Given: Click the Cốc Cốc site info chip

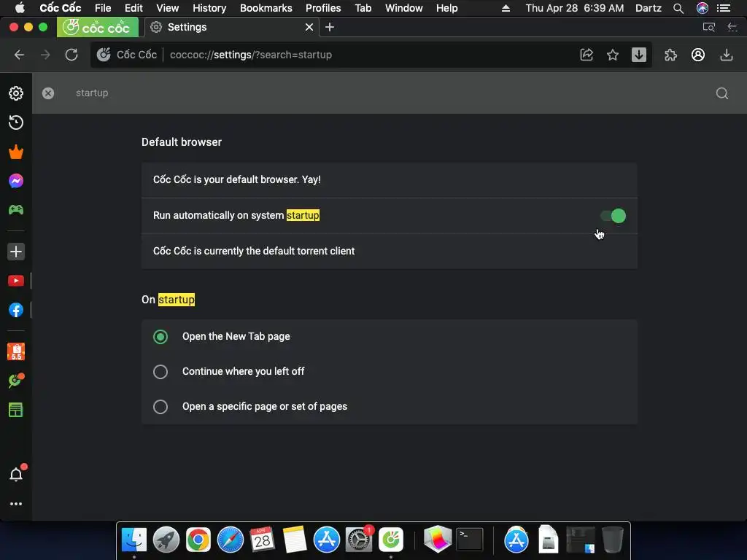Looking at the screenshot, I should (127, 55).
